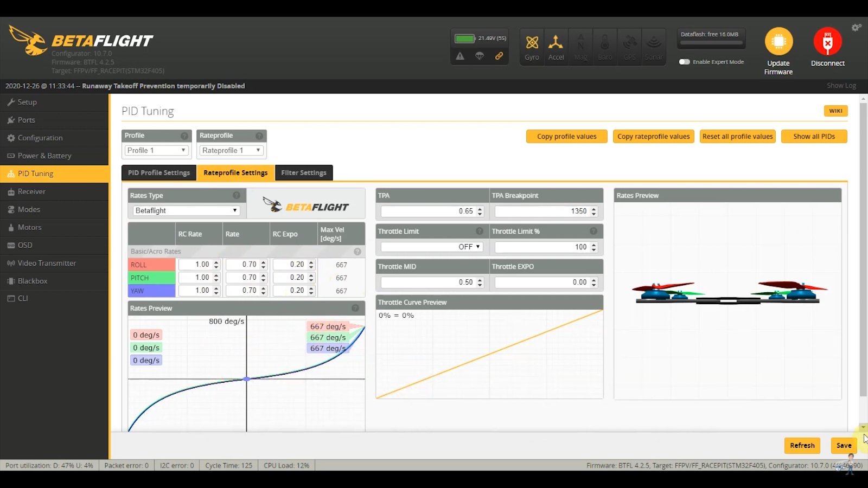Open the Ports sidebar section
Viewport: 868px width, 488px height.
54,120
